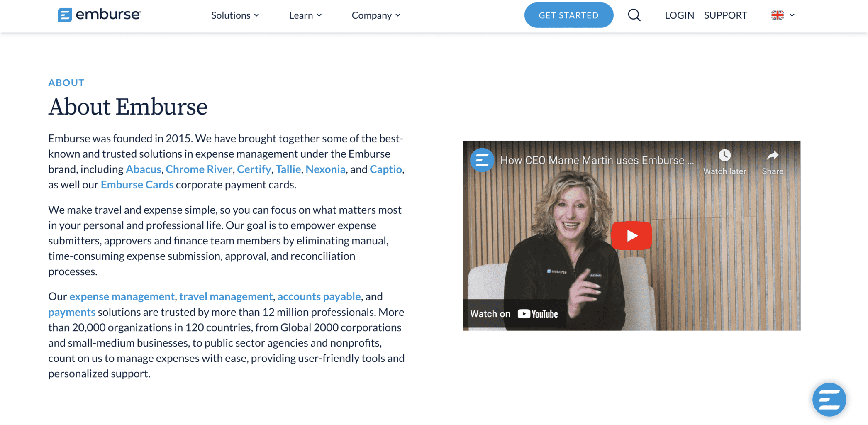Follow the Emburse Cards link

[x=137, y=184]
